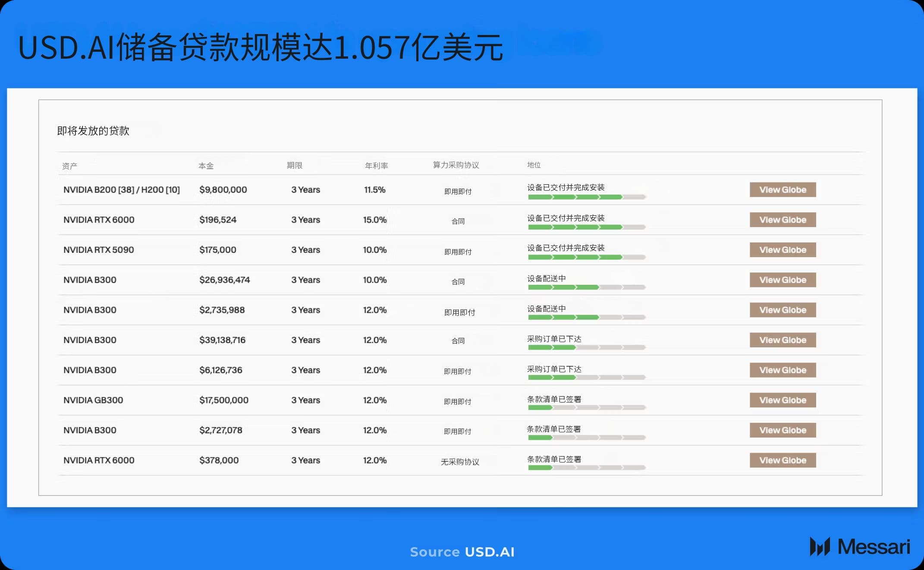Click the NVIDIA RTX 5090 asset name

tap(98, 250)
